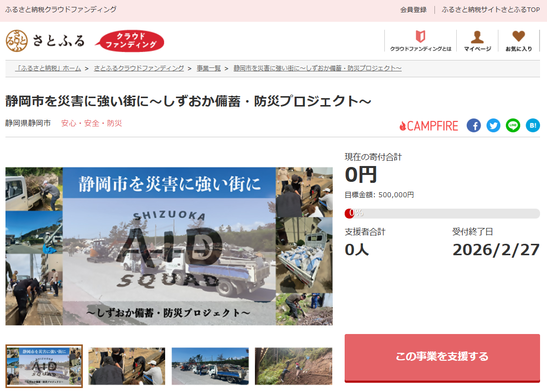Click the CAMPFIRE logo
Screen dimensions: 547x392
(x=429, y=126)
